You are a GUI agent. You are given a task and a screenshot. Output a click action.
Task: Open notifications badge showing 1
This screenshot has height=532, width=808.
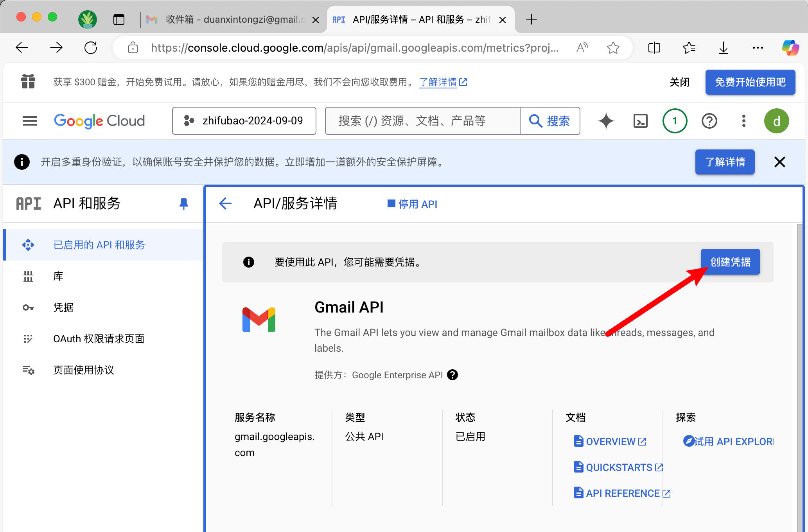click(675, 121)
